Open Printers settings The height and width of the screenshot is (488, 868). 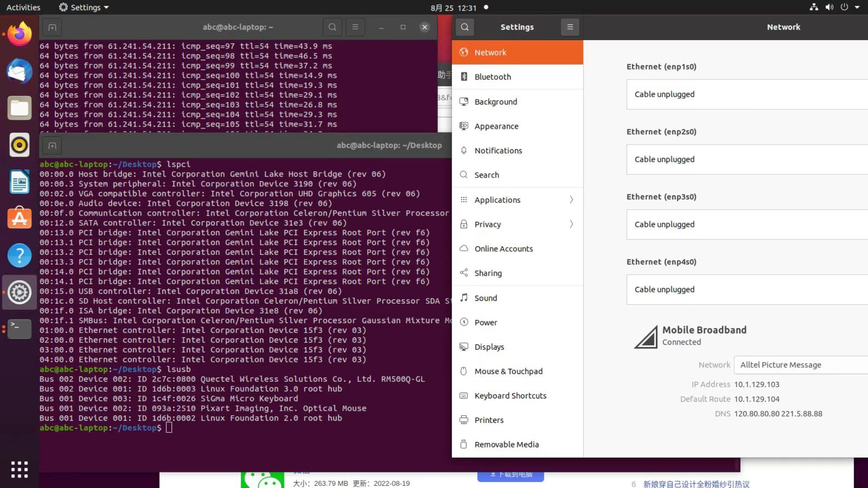517,420
